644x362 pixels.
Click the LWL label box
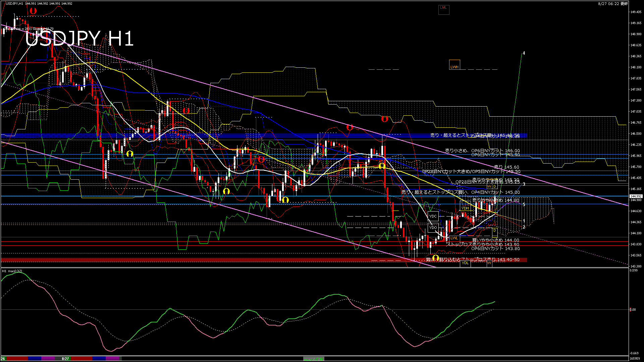[454, 238]
